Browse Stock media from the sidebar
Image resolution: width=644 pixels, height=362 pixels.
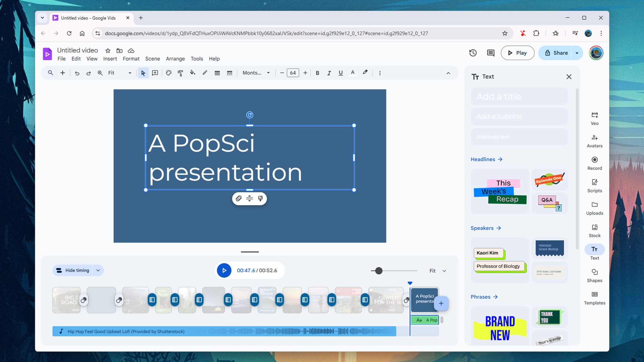click(x=594, y=230)
